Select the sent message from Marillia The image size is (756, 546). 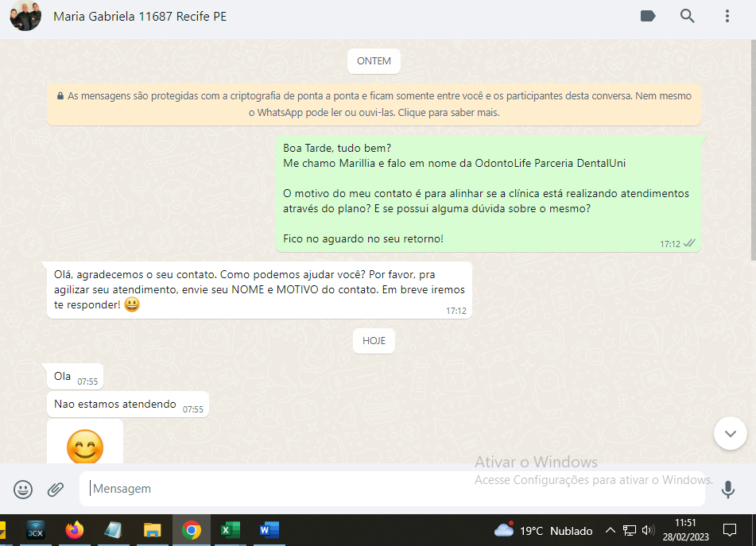pos(488,194)
